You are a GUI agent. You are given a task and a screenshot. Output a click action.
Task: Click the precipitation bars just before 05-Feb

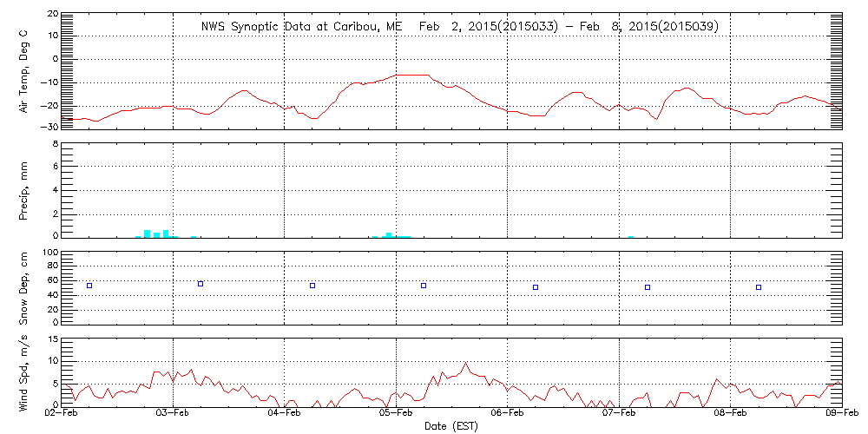(x=390, y=234)
